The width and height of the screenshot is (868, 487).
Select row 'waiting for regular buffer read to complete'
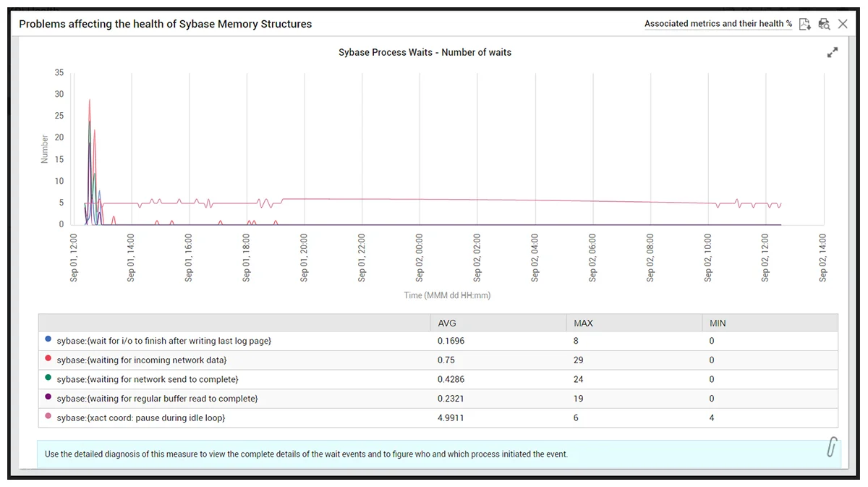pyautogui.click(x=438, y=399)
